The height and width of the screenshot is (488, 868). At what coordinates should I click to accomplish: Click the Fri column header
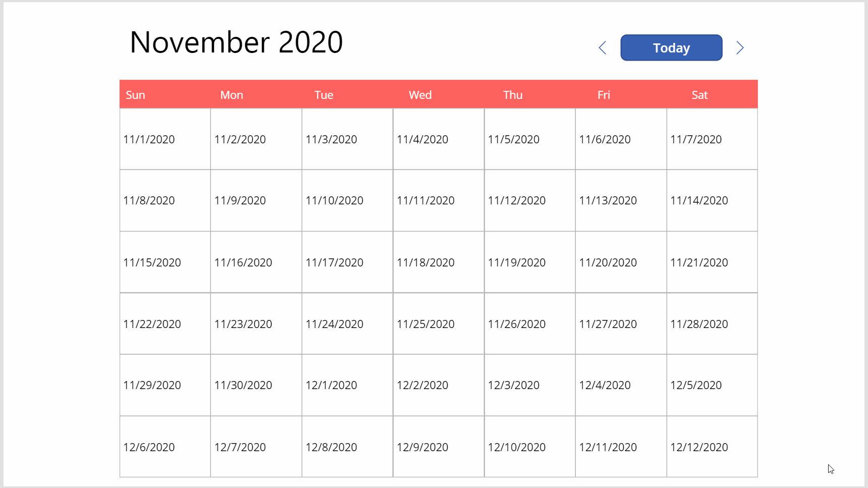click(x=603, y=94)
